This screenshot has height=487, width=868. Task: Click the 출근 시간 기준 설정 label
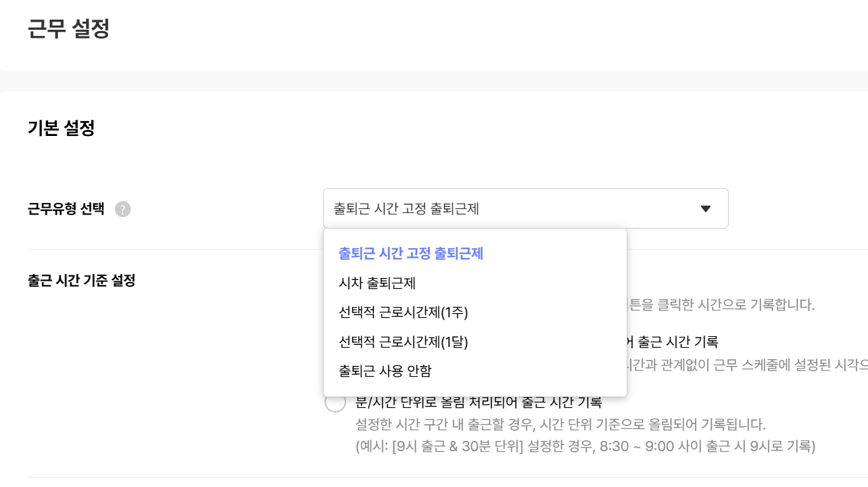coord(82,280)
